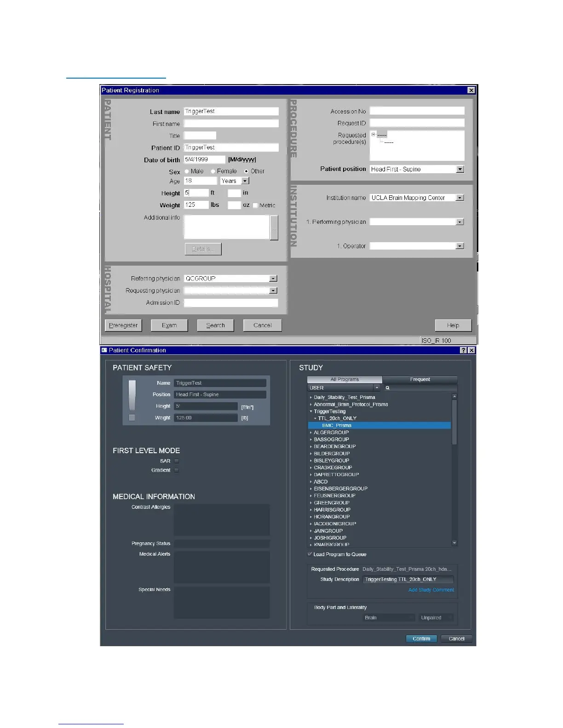Click the Details... button
The image size is (563, 728).
tap(203, 249)
